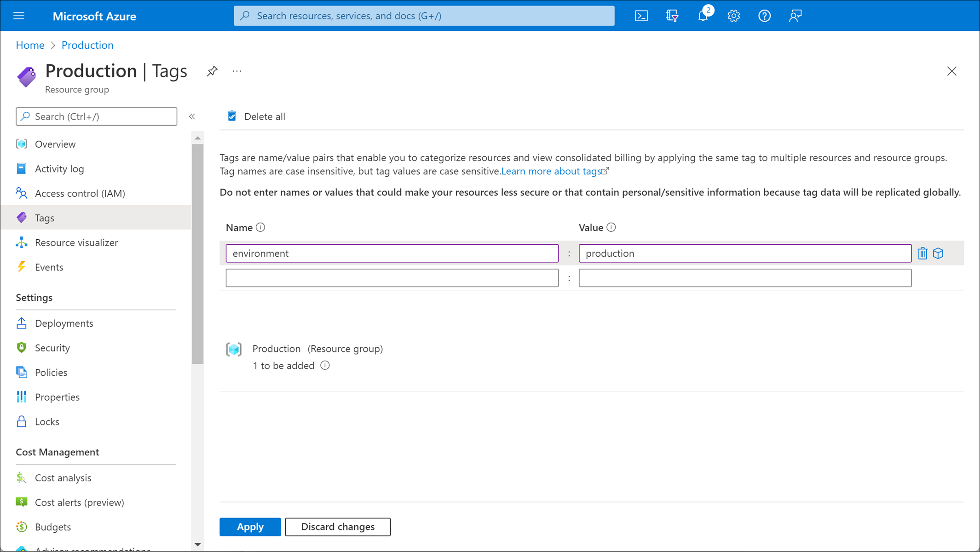Click the magnifier icon in the top search bar
The width and height of the screenshot is (980, 552).
(245, 16)
